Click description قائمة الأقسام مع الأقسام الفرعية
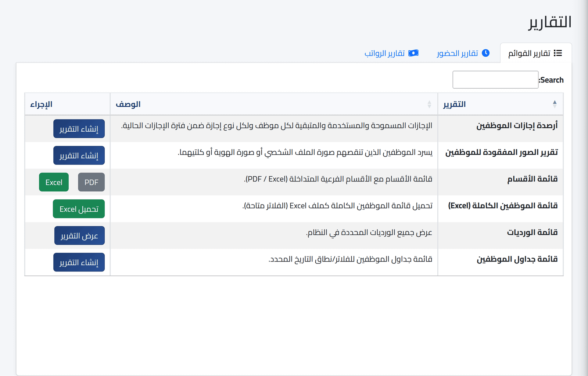 338,179
